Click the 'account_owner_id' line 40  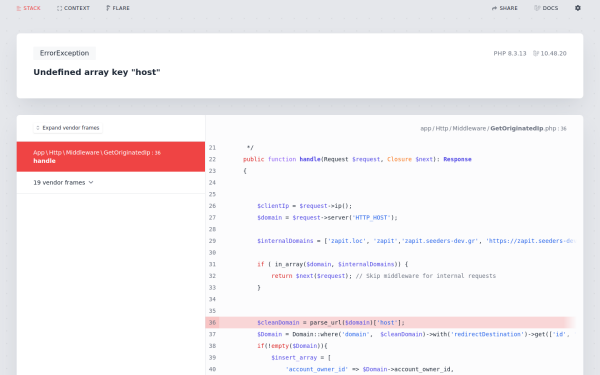369,369
